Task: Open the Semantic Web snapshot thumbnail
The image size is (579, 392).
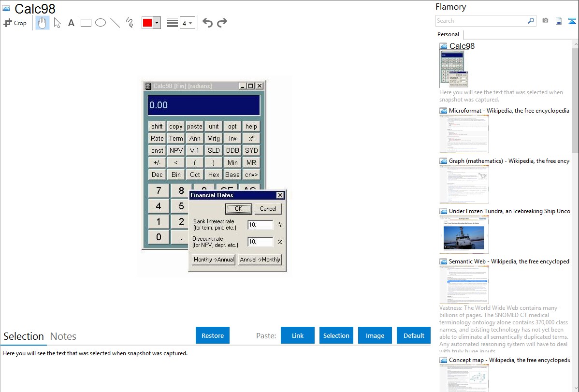Action: point(464,284)
